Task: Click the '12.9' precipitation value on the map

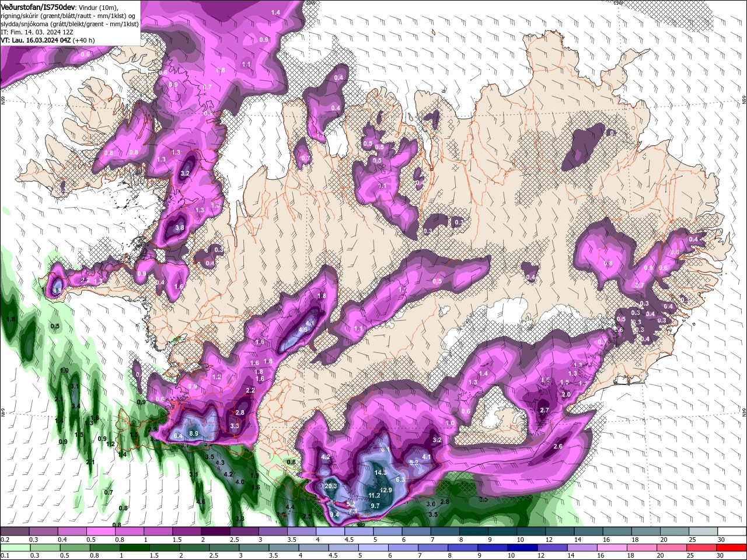Action: tap(386, 490)
